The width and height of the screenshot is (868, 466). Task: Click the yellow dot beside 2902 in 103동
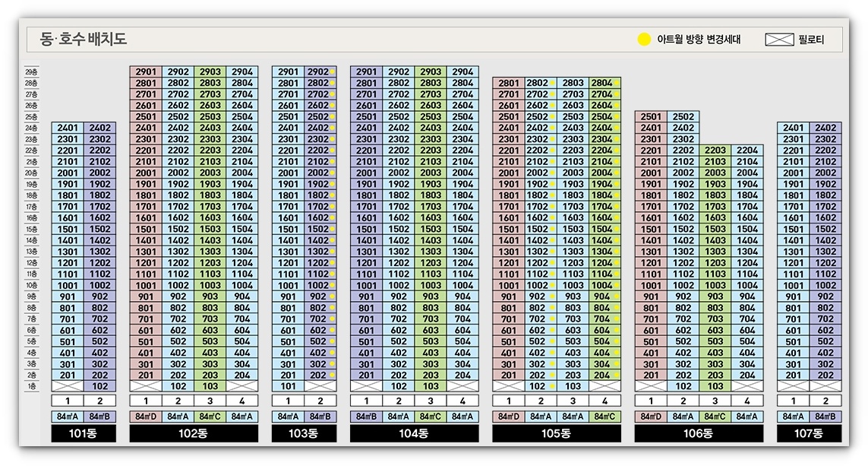tap(332, 72)
